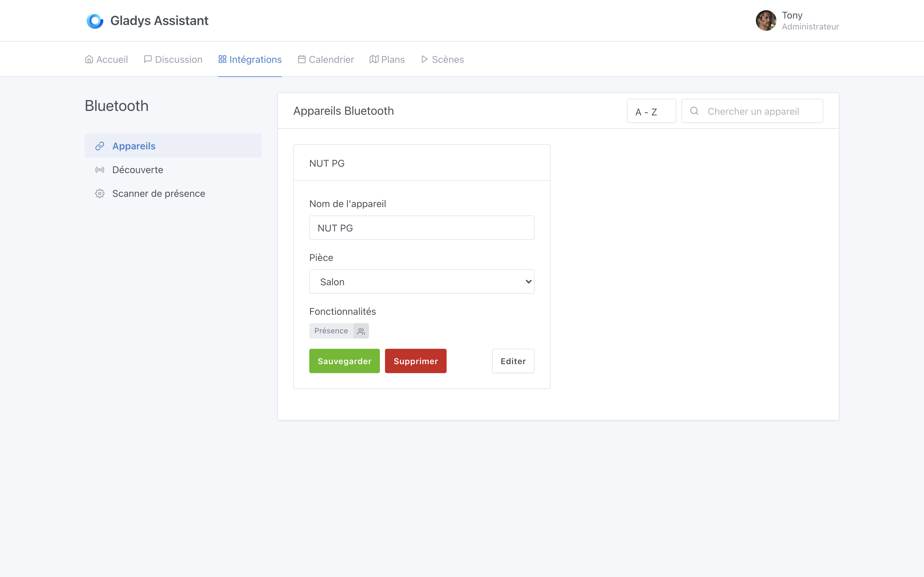Image resolution: width=924 pixels, height=577 pixels.
Task: Click the gear icon beside Scanner de présence
Action: tap(100, 194)
